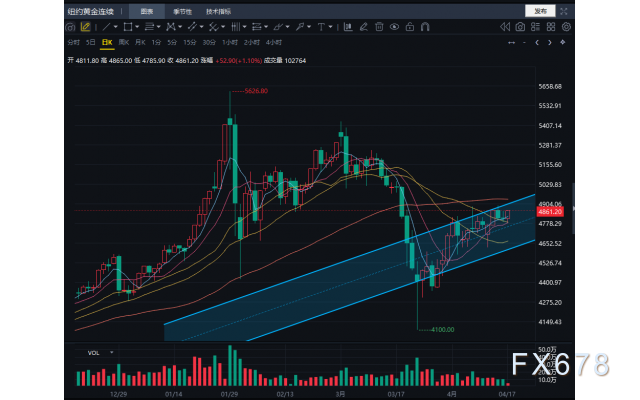Viewport: 640px width, 400px height.
Task: Open the chart settings gear icon
Action: click(566, 26)
